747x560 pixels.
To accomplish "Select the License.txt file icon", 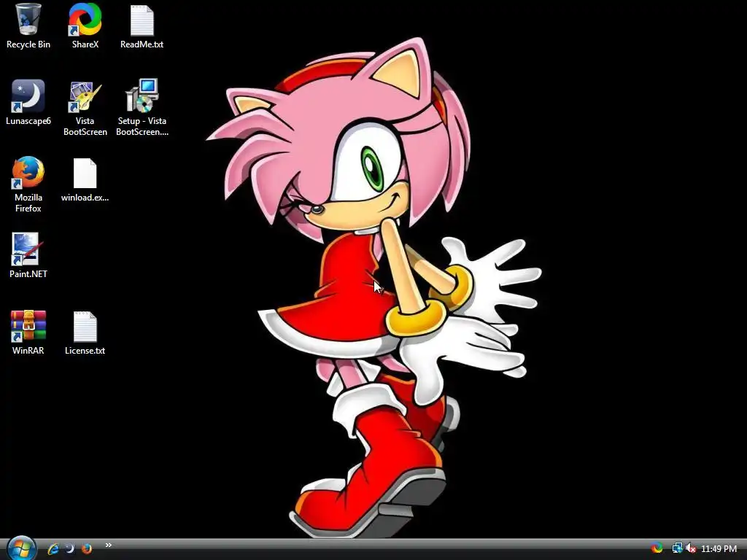I will [x=85, y=332].
